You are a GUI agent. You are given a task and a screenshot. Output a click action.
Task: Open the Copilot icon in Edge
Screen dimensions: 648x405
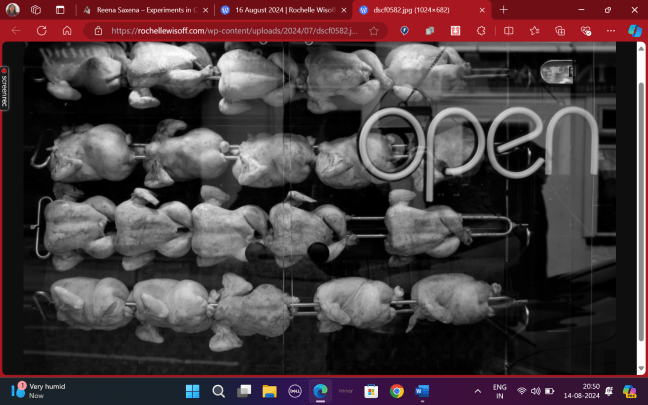634,31
